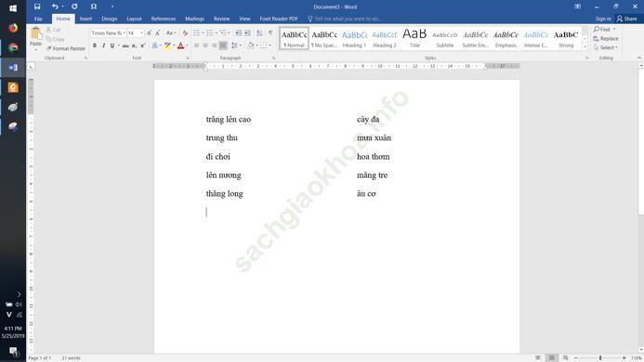Viewport: 644px width, 362px height.
Task: Open the References tab
Action: coord(164,19)
